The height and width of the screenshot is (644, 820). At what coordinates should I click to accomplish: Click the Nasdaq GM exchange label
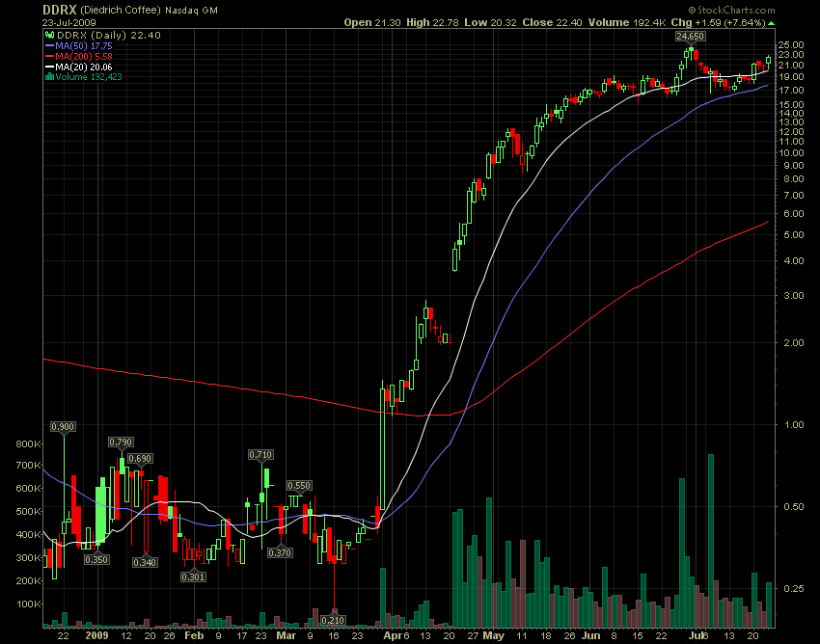pyautogui.click(x=191, y=11)
